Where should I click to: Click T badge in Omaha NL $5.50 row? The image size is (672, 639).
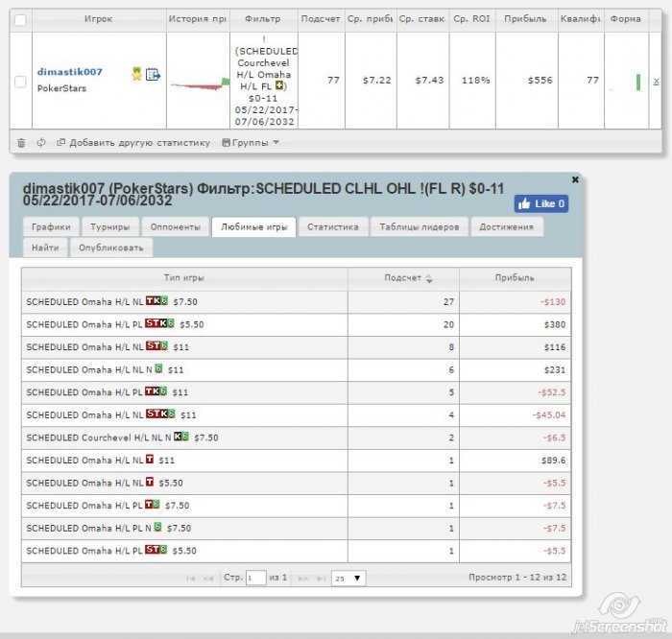point(150,482)
